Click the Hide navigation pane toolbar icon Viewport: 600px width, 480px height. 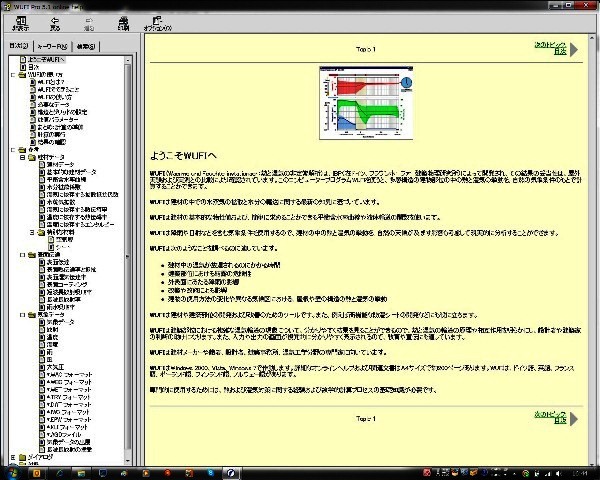20,22
